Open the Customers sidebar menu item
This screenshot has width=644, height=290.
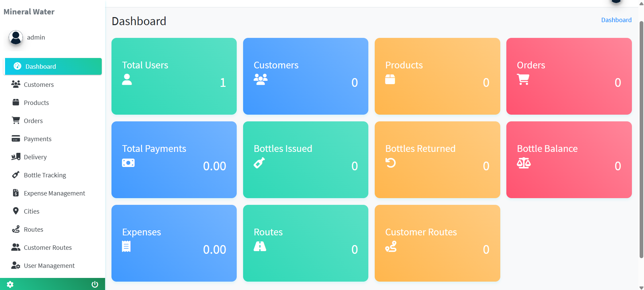pyautogui.click(x=52, y=84)
